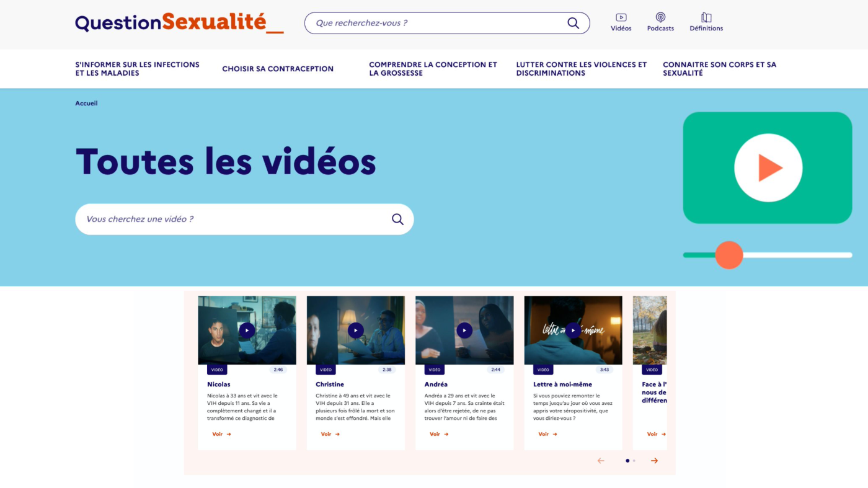
Task: Open Connaitre son corps et sa sexualité menu
Action: click(x=719, y=69)
